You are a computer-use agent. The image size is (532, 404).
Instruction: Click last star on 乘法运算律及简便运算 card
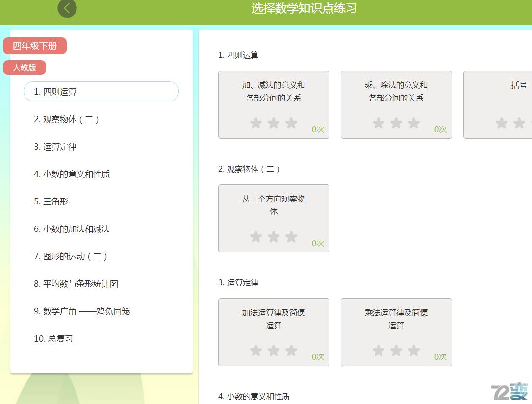click(x=414, y=351)
